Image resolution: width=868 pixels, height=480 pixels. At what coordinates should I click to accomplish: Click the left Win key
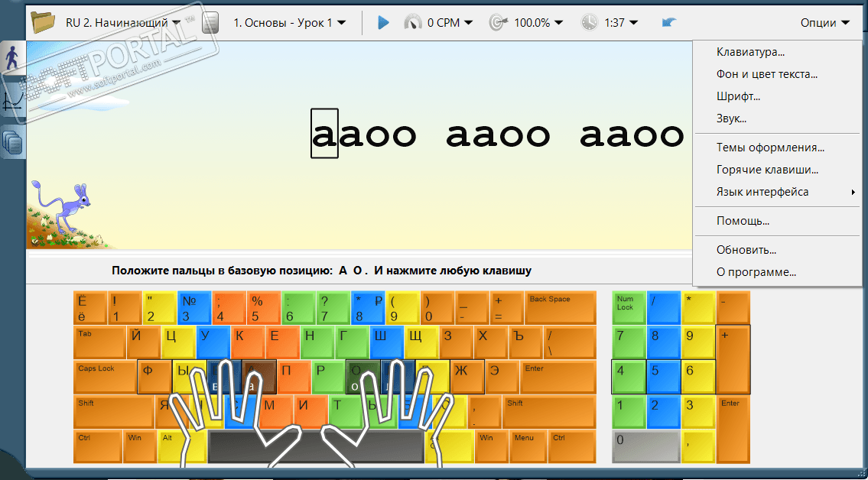tap(140, 446)
